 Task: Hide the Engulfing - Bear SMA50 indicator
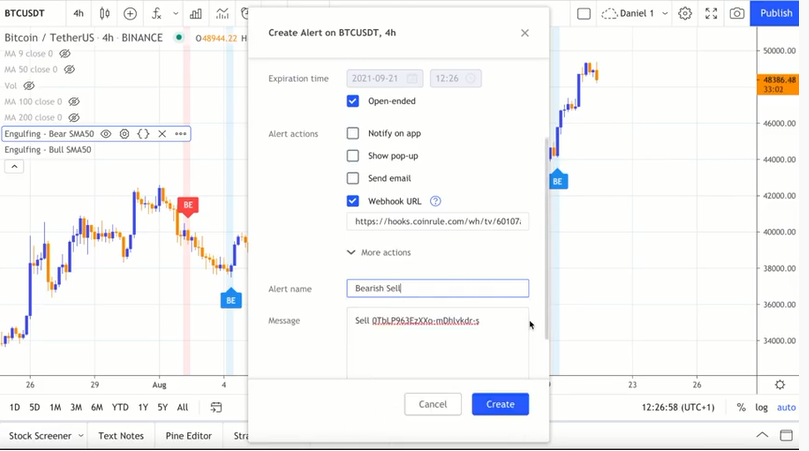[106, 134]
